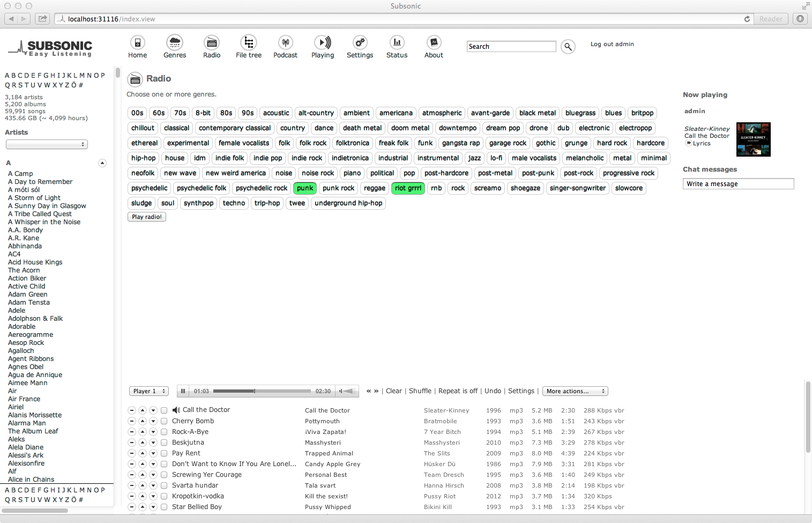Select the black metal genre tag

click(x=538, y=113)
